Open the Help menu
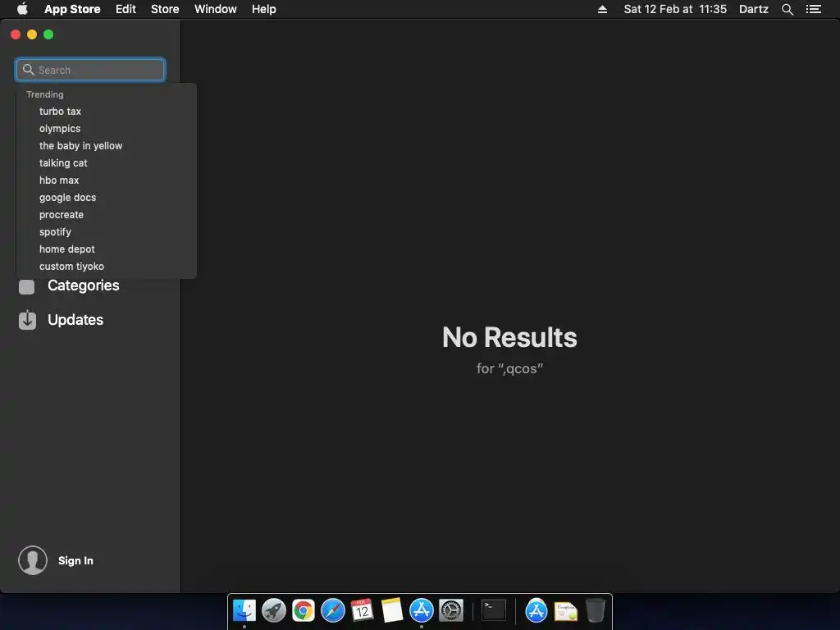Screen dimensions: 840x630 coord(264,9)
